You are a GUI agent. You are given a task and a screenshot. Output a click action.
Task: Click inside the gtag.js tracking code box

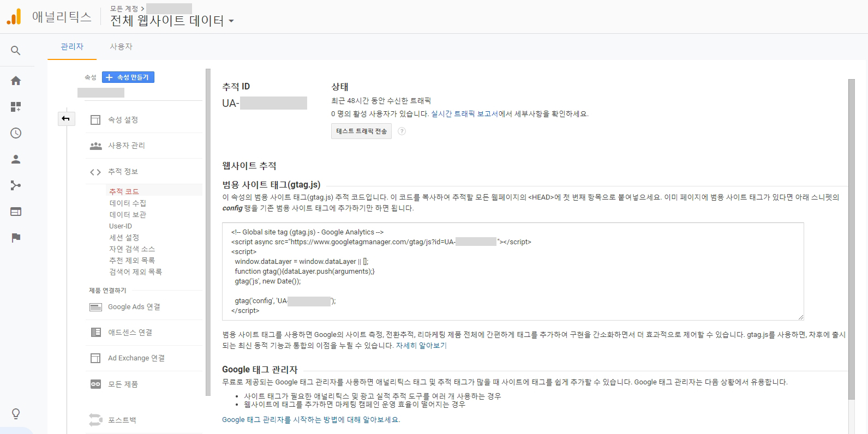pyautogui.click(x=513, y=272)
